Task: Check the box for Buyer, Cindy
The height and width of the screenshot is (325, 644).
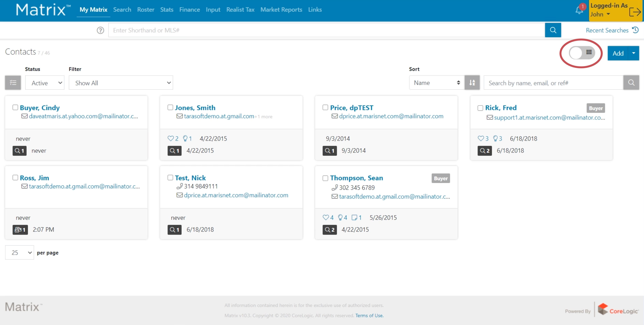Action: [x=15, y=107]
